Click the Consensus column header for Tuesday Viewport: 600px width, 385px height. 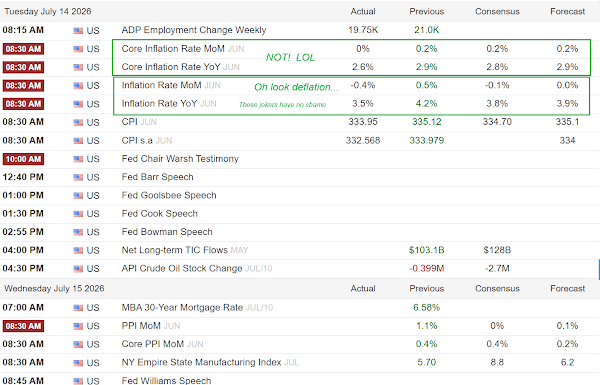coord(497,11)
